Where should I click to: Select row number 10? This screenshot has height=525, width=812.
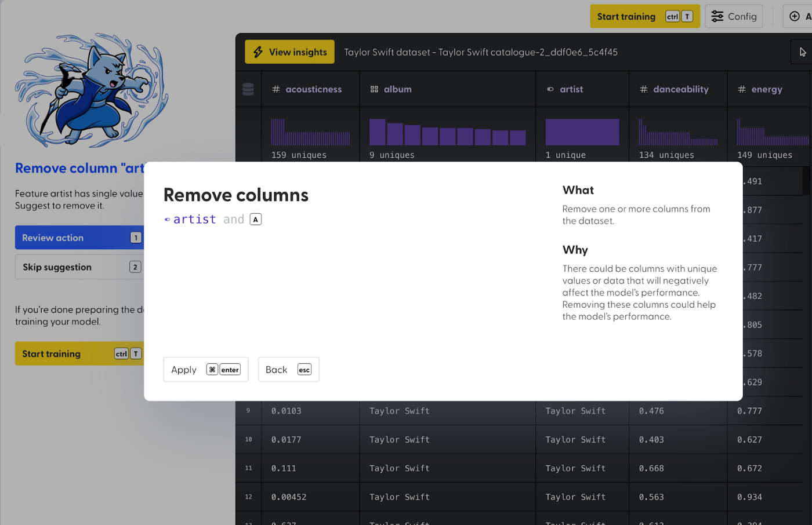click(248, 440)
